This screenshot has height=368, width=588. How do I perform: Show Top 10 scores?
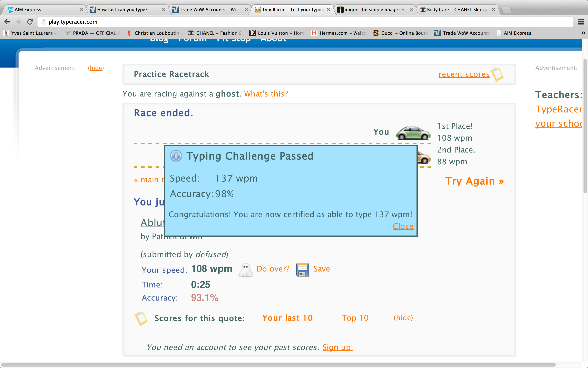tap(355, 318)
